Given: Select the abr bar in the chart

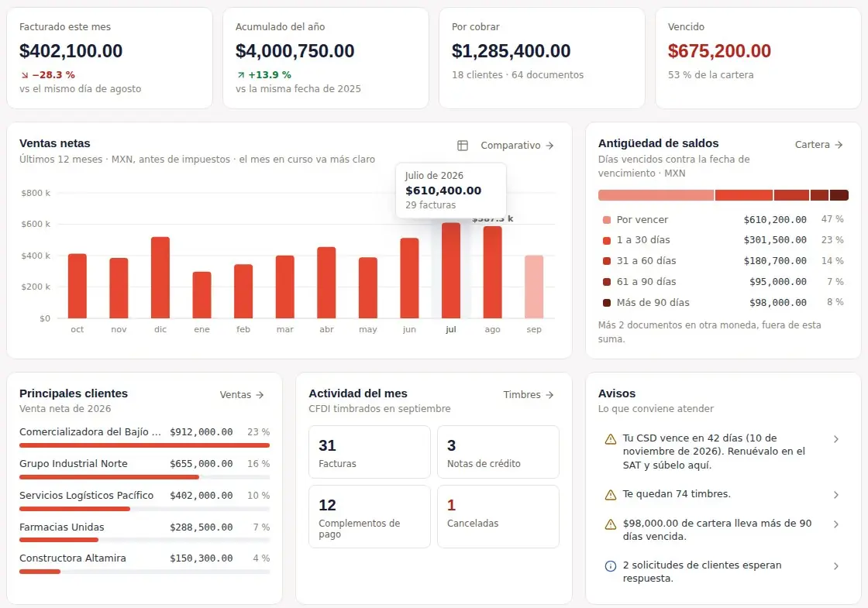Looking at the screenshot, I should tap(326, 283).
